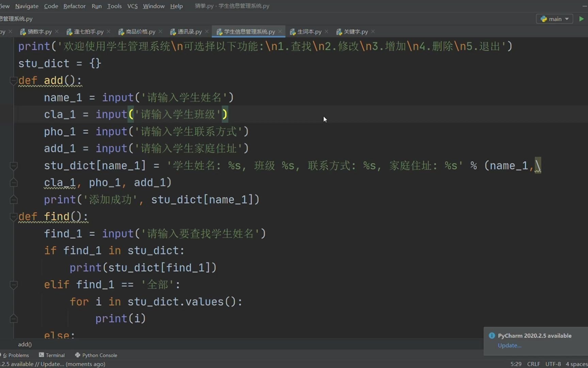Click the UTF-8 encoding indicator in the status bar
Image resolution: width=588 pixels, height=368 pixels.
[x=553, y=364]
